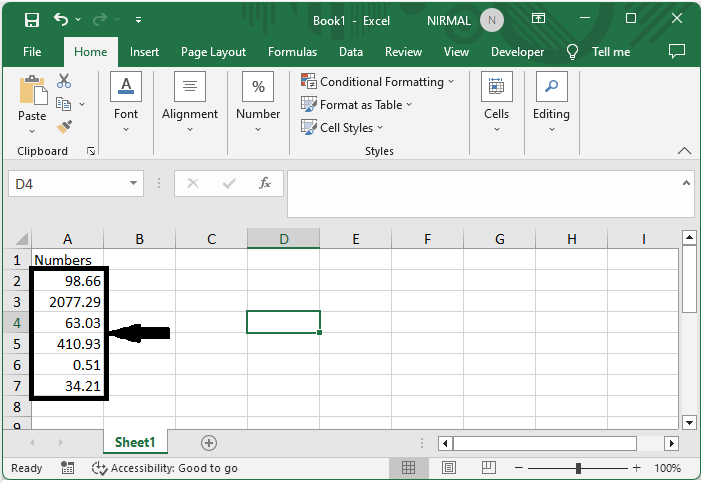Click the Paste clipboard icon
Viewport: 702px width, 483px height.
point(32,90)
